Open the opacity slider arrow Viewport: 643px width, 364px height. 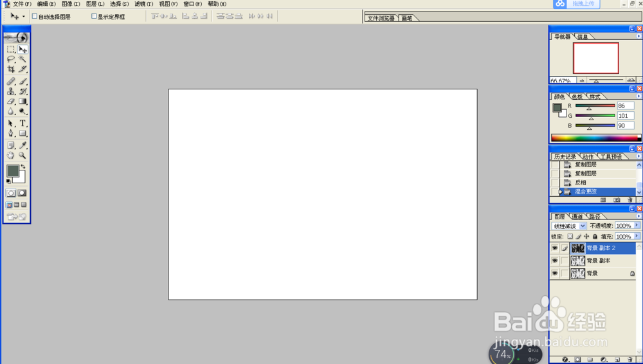(x=637, y=226)
